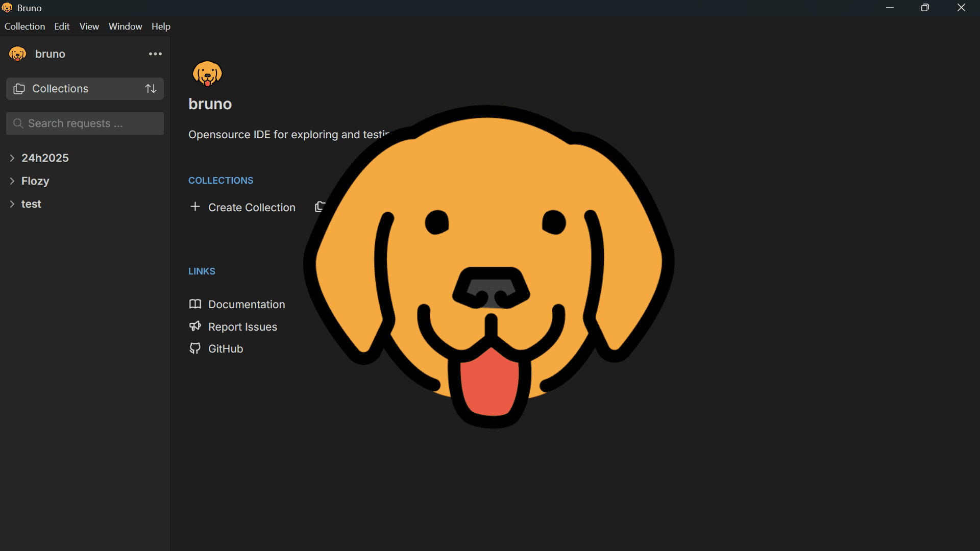The width and height of the screenshot is (980, 551).
Task: Click the sort arrows icon beside Collections
Action: tap(151, 89)
